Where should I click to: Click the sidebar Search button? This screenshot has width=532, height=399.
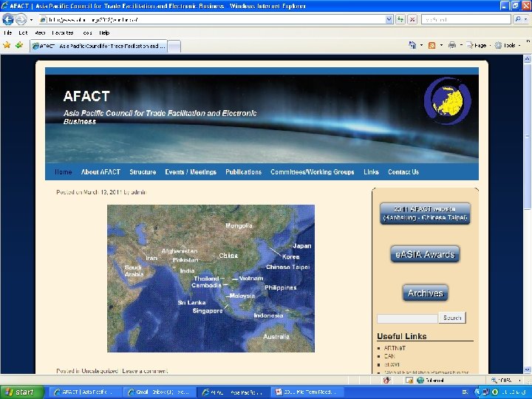point(452,318)
